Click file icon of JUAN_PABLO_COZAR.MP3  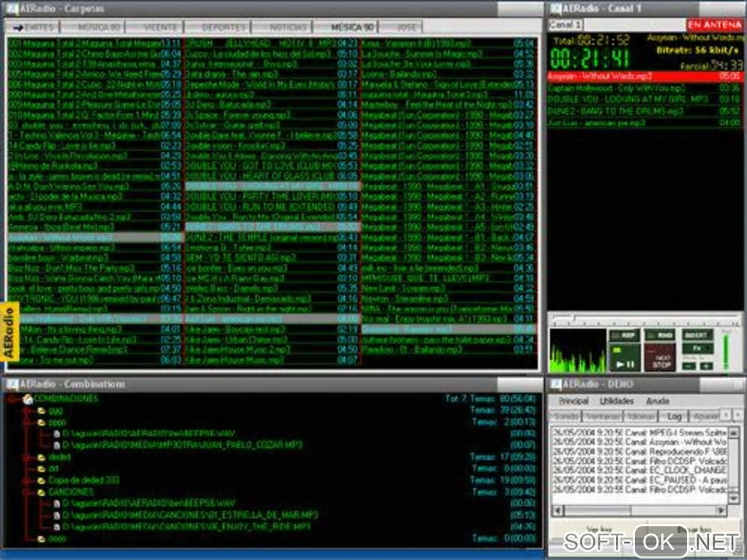pyautogui.click(x=57, y=445)
